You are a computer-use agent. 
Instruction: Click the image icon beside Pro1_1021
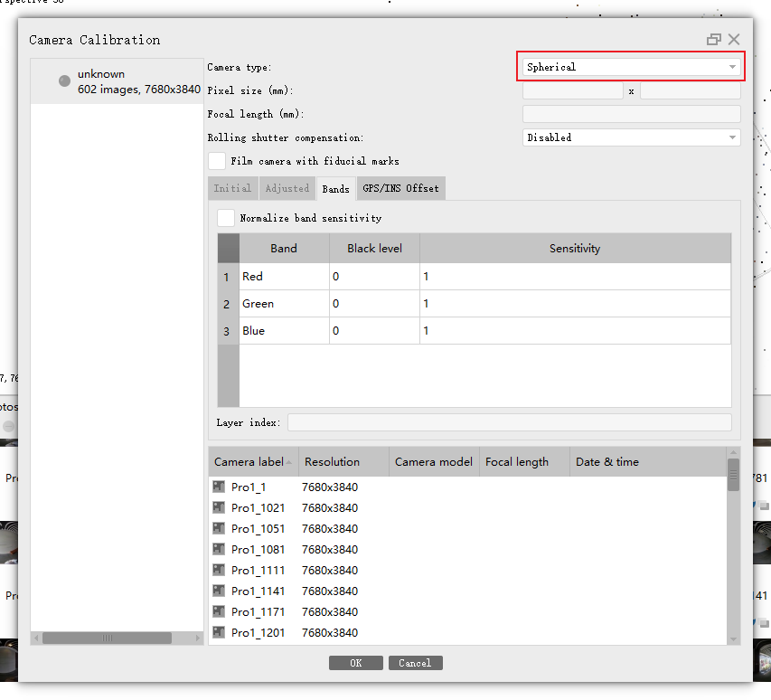tap(219, 507)
